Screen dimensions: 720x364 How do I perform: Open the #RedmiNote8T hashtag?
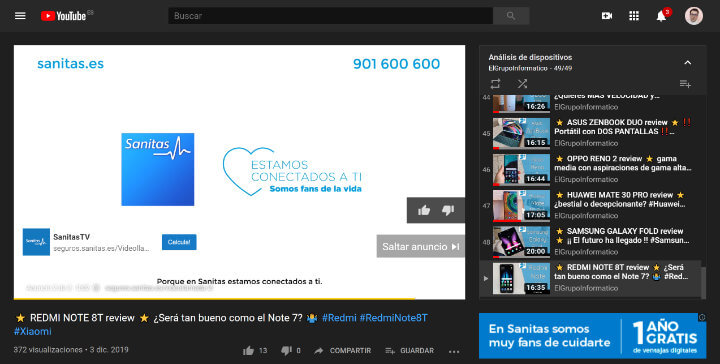[x=394, y=318]
